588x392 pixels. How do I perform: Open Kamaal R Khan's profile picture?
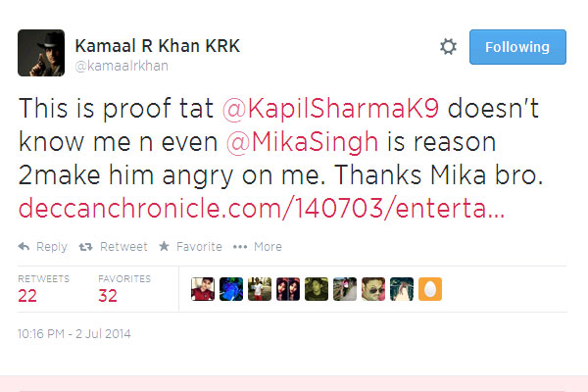click(x=41, y=53)
